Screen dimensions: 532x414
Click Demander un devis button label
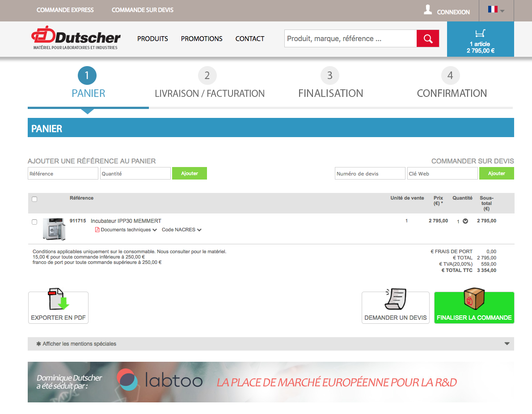click(396, 318)
